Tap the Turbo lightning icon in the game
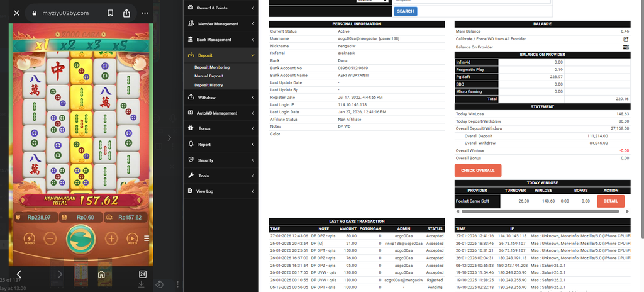The height and width of the screenshot is (292, 644). pos(29,238)
